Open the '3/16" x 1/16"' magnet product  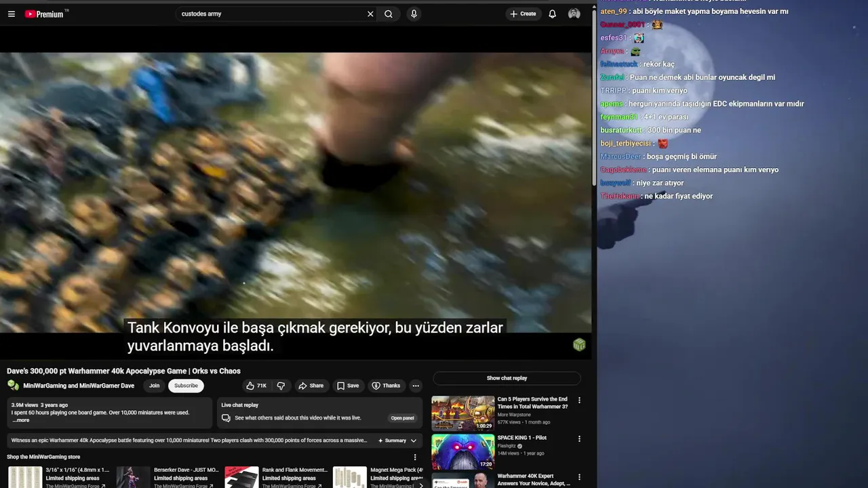click(59, 476)
